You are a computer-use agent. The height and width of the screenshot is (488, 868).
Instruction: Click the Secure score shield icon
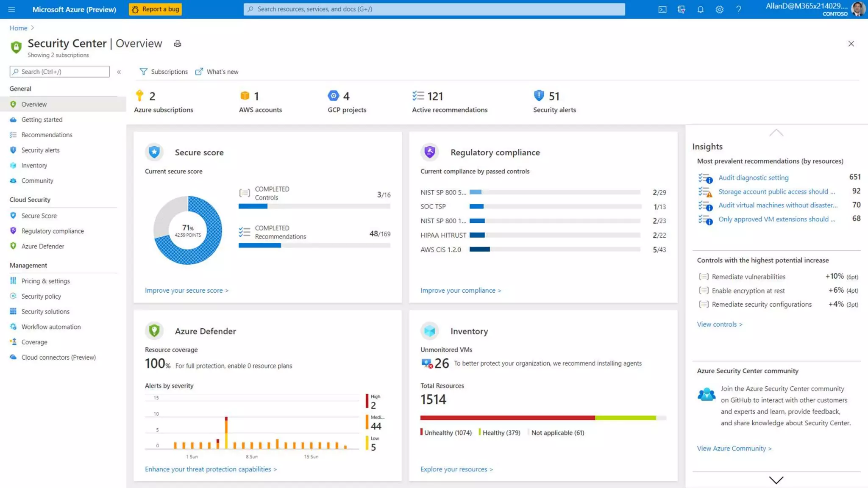click(x=154, y=152)
